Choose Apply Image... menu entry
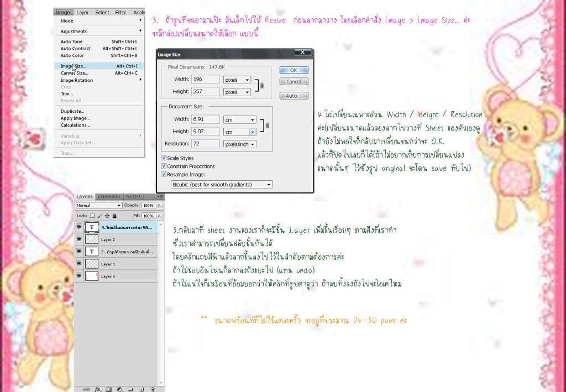 click(99, 118)
